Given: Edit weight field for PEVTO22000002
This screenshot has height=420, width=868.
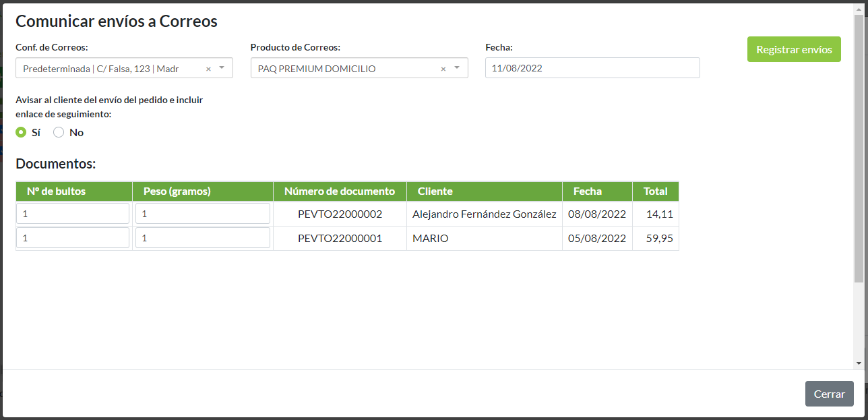Looking at the screenshot, I should [202, 214].
